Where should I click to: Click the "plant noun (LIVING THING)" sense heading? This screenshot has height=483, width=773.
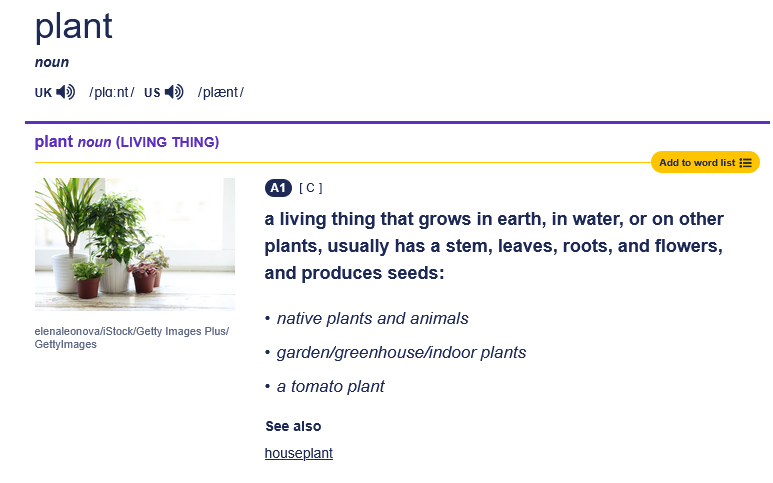(127, 142)
